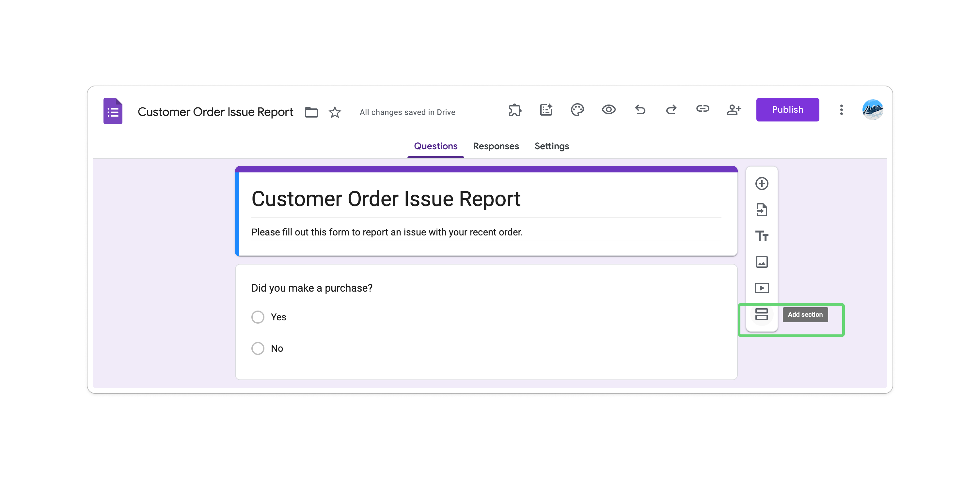980x482 pixels.
Task: Customize the form theme colors
Action: [577, 110]
